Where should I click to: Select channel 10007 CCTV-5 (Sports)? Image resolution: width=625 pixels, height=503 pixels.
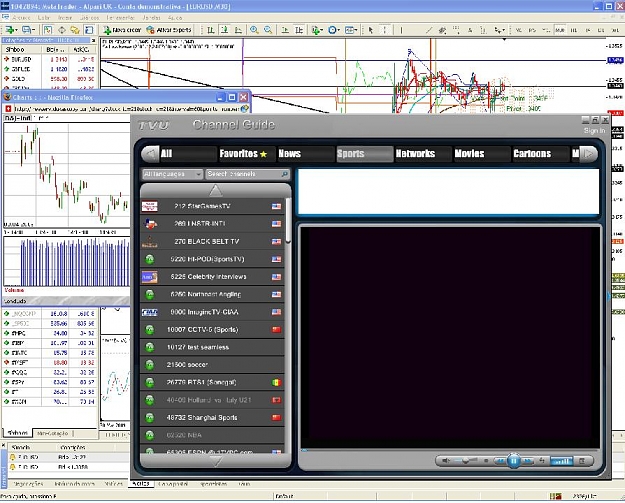point(212,330)
